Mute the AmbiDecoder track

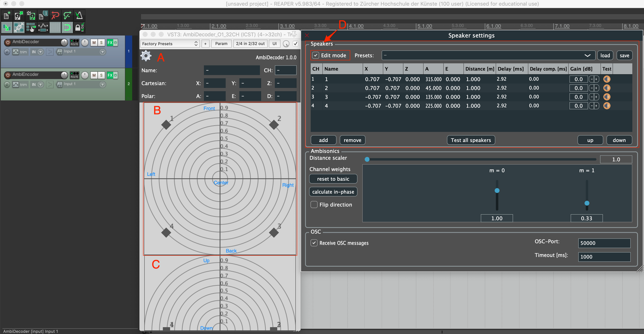[x=94, y=42]
